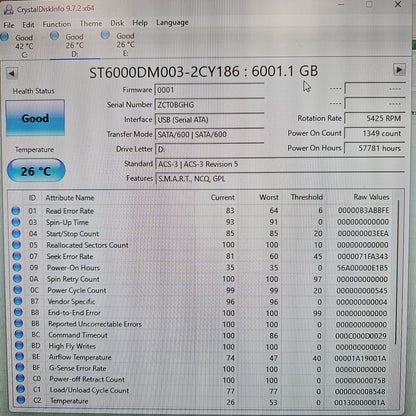The image size is (416, 416).
Task: Click the Drive Letter field D:
Action: pos(210,149)
